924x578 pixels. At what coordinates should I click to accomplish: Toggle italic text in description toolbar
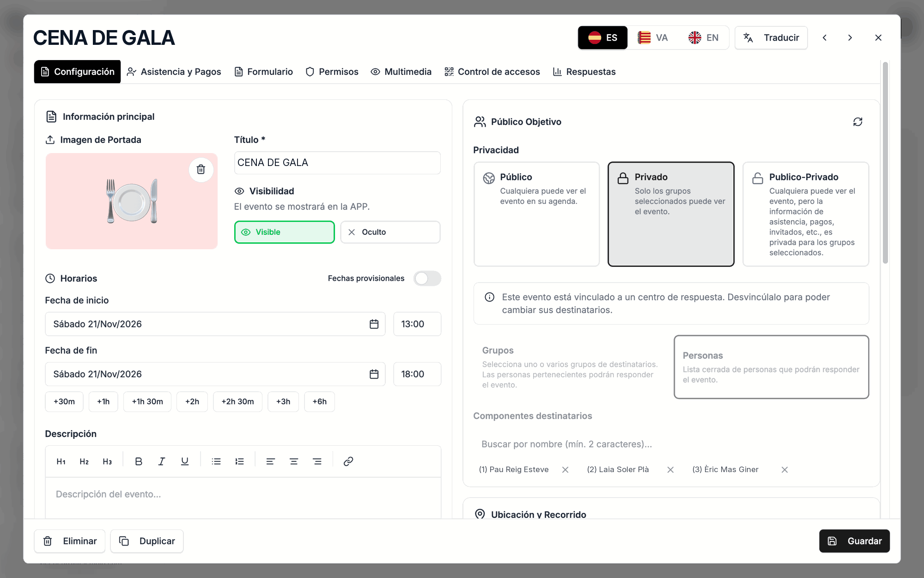click(162, 461)
